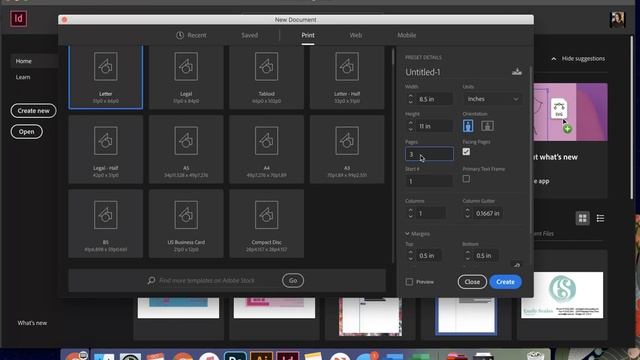Adjust the Bottom margin stepper
Viewport: 640px width, 360px height.
(x=468, y=256)
